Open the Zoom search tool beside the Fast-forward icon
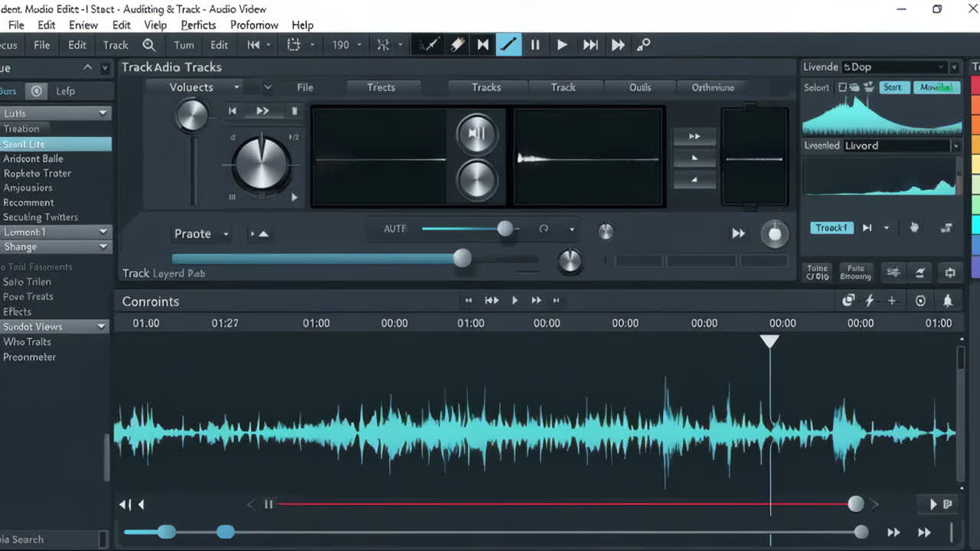 pos(643,44)
